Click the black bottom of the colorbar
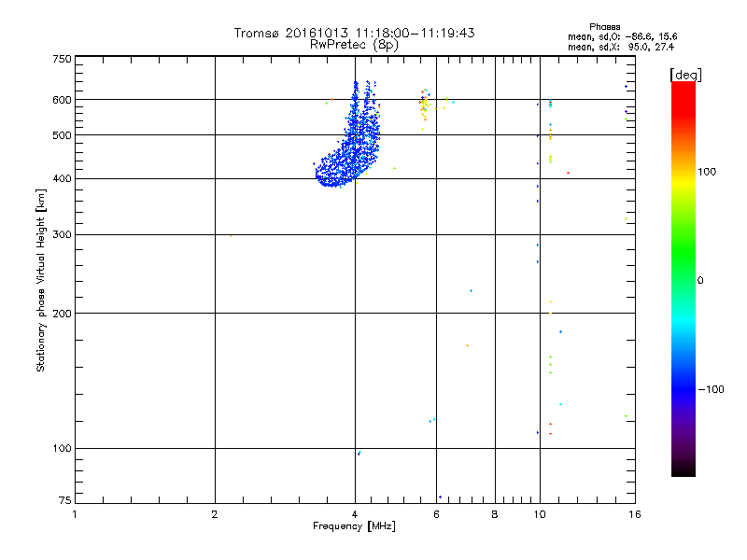This screenshot has width=747, height=560. pyautogui.click(x=684, y=469)
